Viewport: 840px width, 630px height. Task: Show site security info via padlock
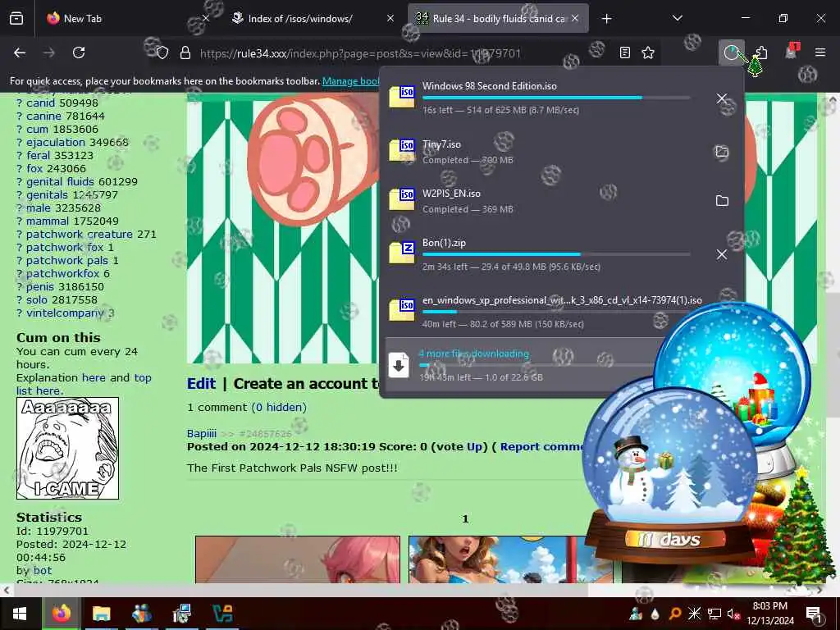coord(185,52)
